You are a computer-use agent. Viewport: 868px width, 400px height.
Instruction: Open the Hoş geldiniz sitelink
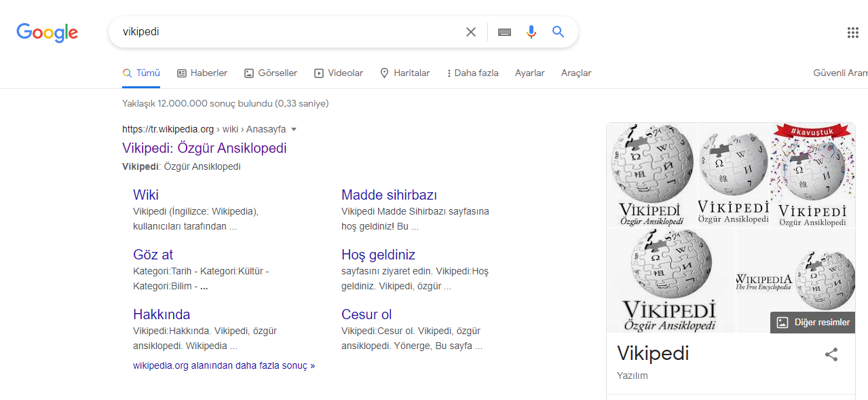(x=378, y=255)
